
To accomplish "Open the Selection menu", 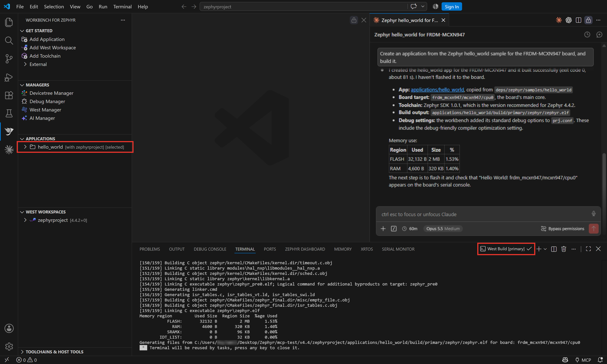I will click(x=54, y=6).
